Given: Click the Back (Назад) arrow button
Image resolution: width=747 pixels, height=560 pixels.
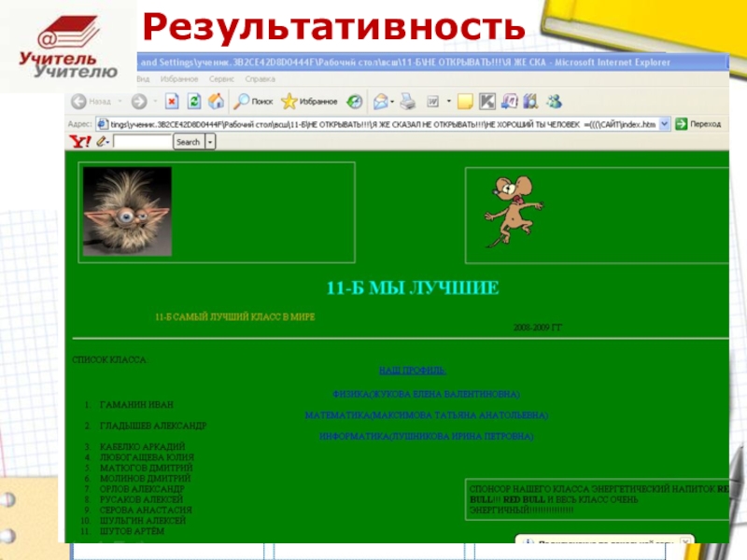Looking at the screenshot, I should click(x=91, y=102).
